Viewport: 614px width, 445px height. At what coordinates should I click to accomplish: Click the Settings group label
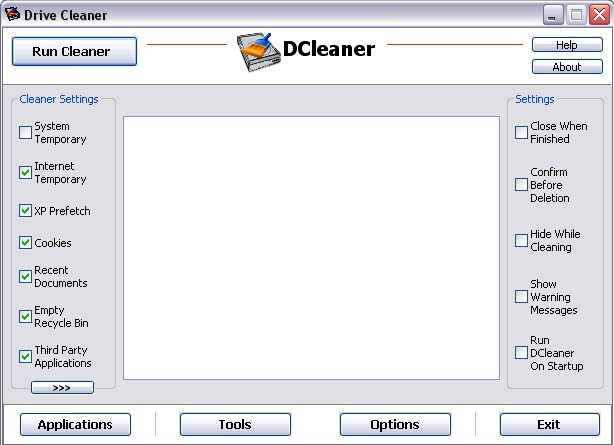point(535,99)
